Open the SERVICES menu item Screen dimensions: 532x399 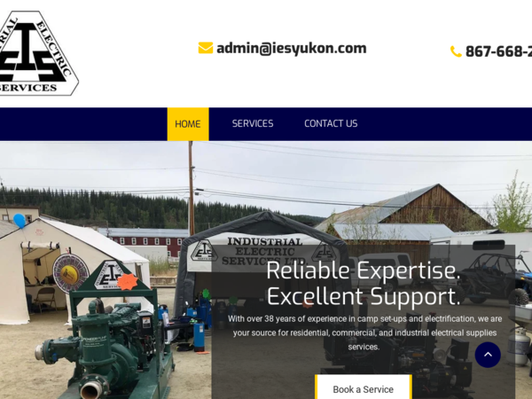point(253,123)
